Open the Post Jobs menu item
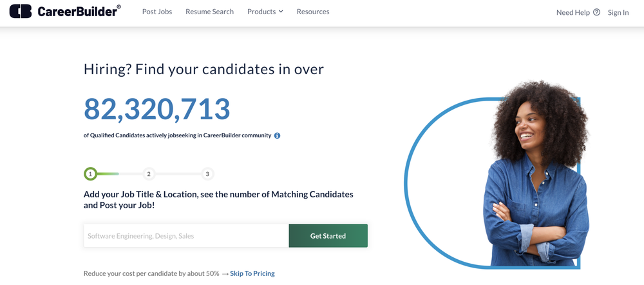644x285 pixels. (x=157, y=12)
